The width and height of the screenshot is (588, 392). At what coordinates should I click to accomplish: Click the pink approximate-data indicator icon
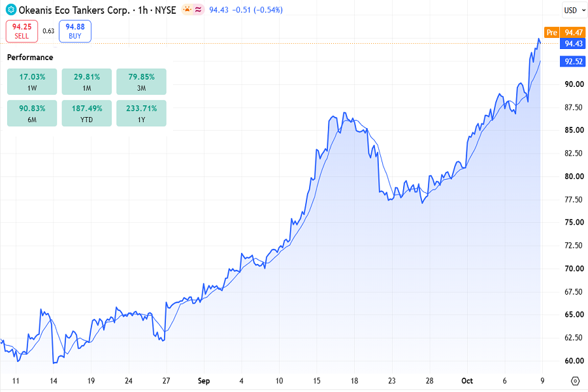pos(199,10)
